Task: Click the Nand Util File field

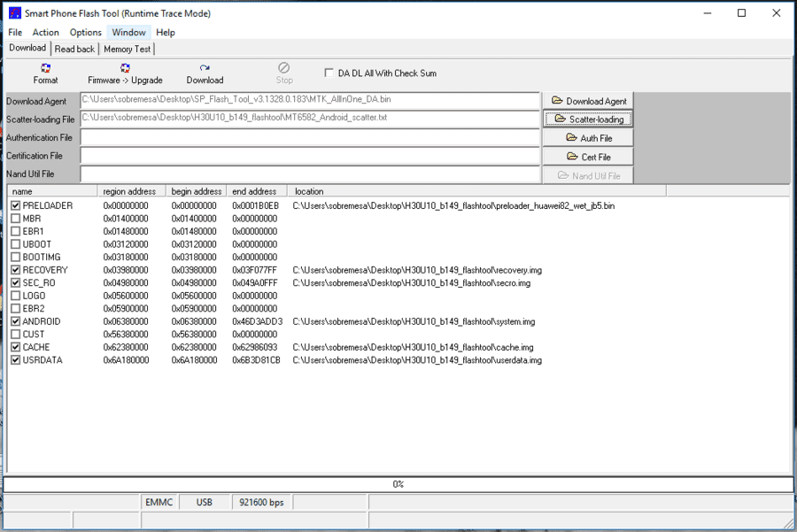Action: [310, 173]
